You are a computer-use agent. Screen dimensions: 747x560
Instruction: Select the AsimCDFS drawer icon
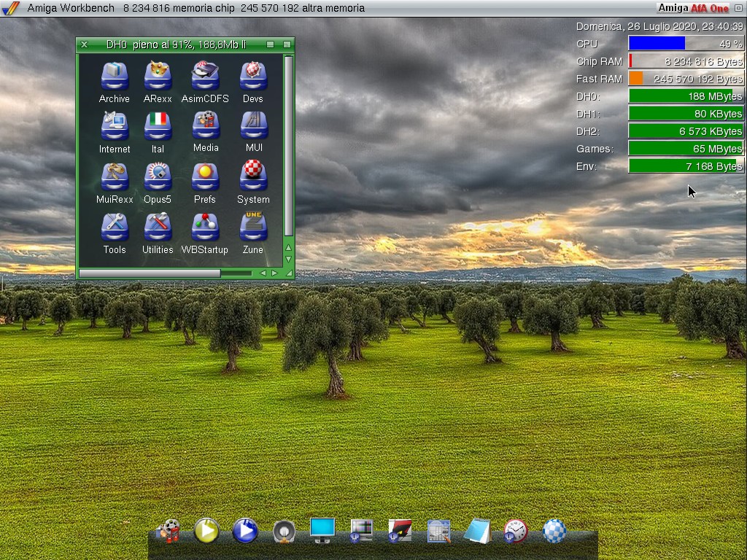(205, 76)
